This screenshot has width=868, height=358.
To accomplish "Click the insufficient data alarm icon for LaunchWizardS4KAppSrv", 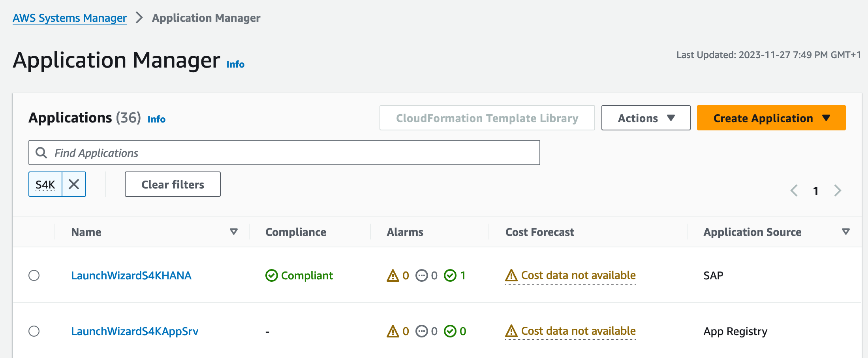I will point(422,331).
